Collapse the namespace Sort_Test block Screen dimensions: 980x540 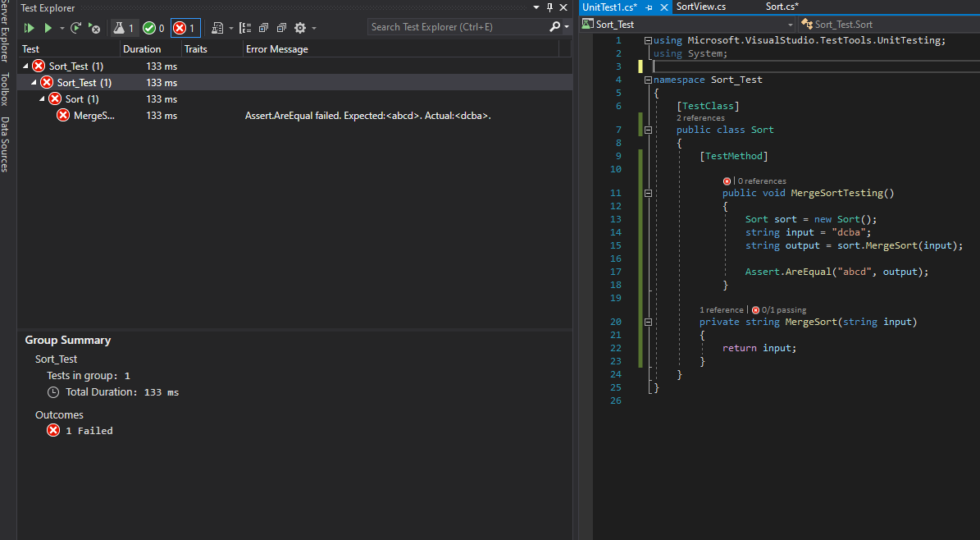tap(648, 80)
